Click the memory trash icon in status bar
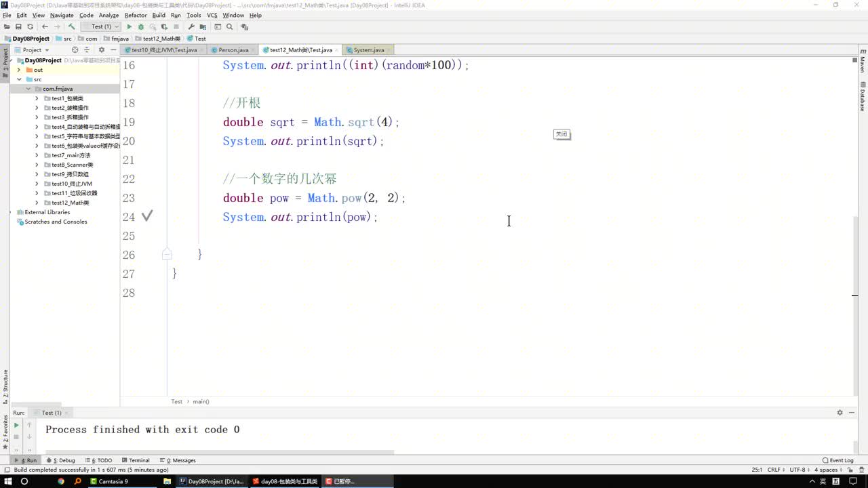This screenshot has height=488, width=868. 861,470
